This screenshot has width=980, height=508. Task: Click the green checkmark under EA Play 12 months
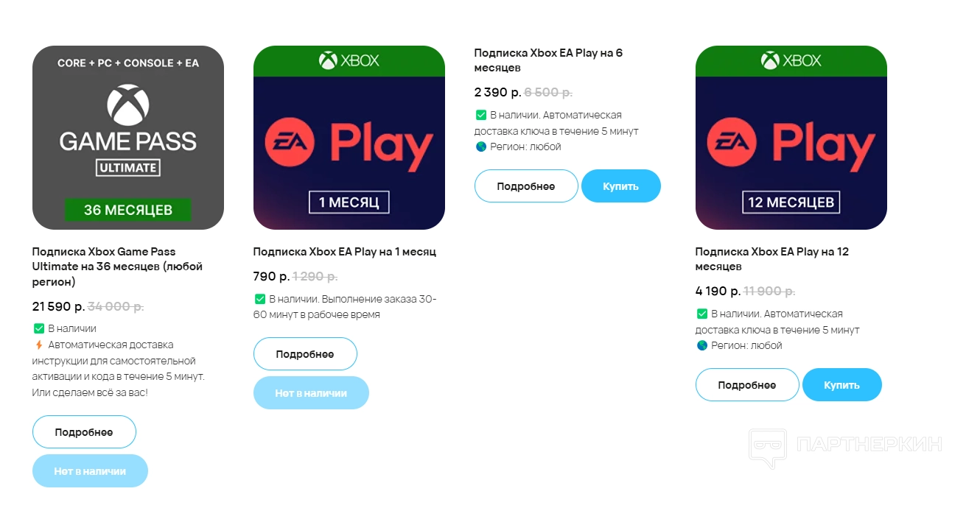pos(702,314)
